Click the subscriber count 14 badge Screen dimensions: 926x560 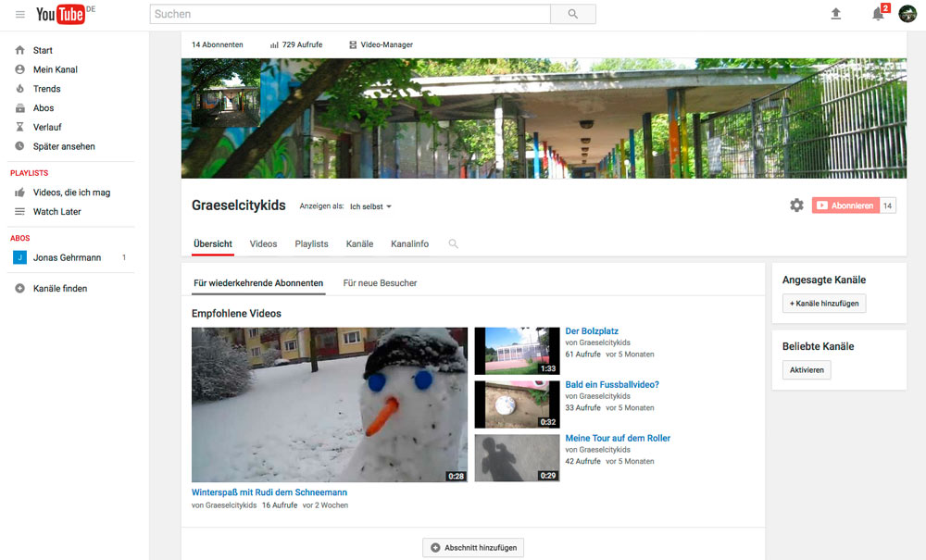pyautogui.click(x=888, y=205)
